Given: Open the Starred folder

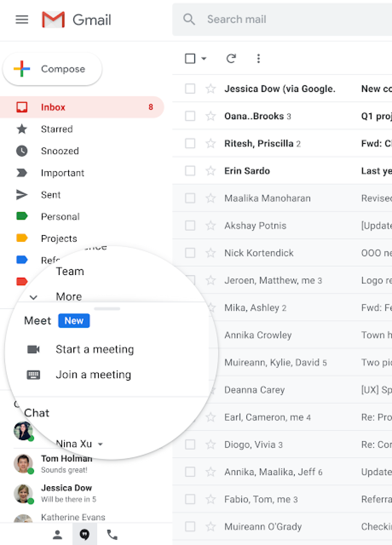Looking at the screenshot, I should (x=56, y=129).
